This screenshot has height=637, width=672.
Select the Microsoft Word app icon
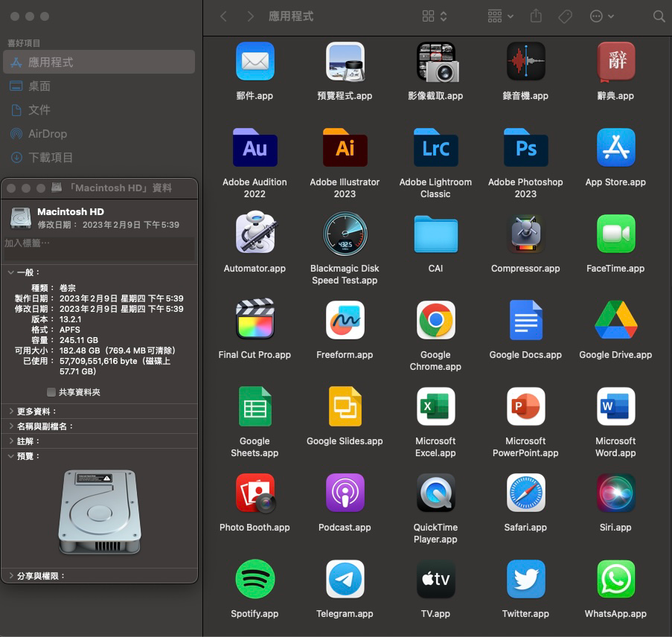click(616, 406)
